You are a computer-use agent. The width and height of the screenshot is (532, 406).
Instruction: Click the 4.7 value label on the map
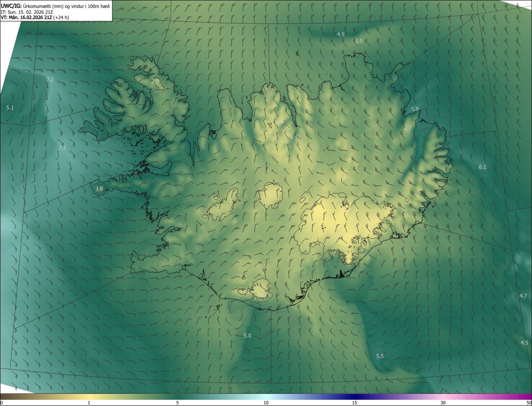point(523,296)
